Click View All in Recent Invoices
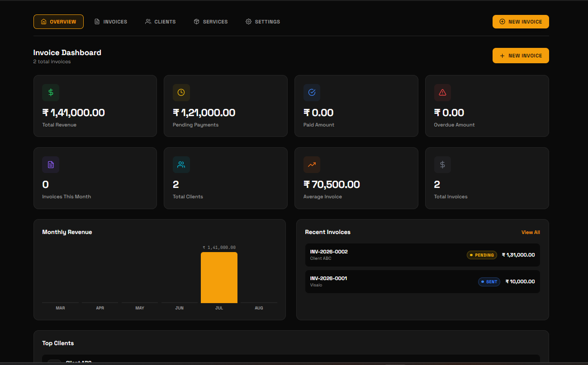 tap(531, 232)
